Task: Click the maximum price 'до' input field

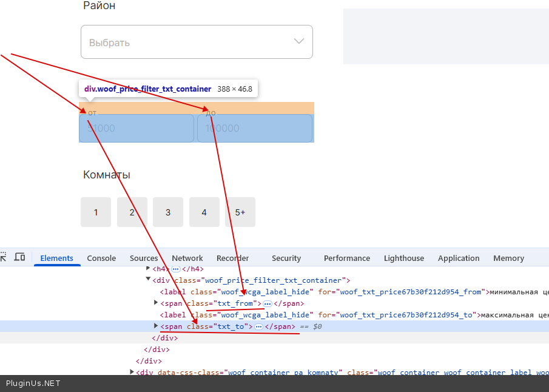Action: 255,128
